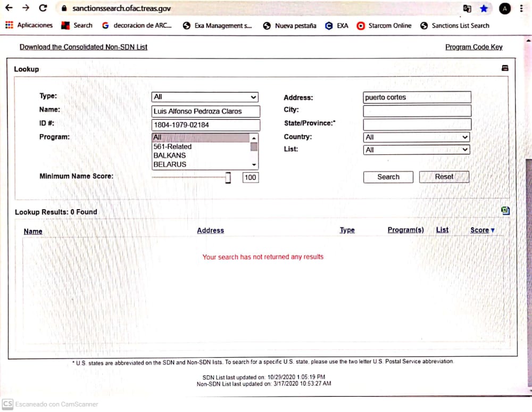Image resolution: width=532 pixels, height=412 pixels.
Task: Open the translate page icon
Action: click(467, 9)
